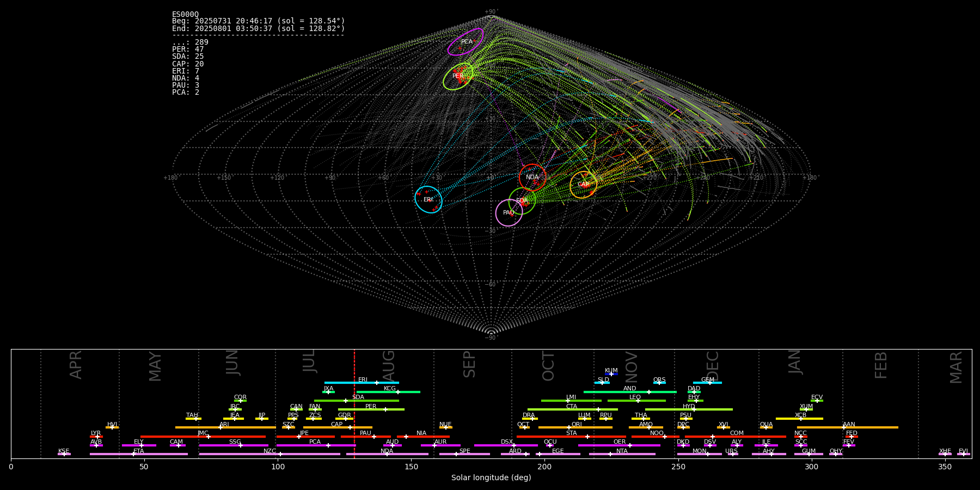Viewport: 980px width, 490px height.
Task: Select the GEM shower label in timeline
Action: point(708,380)
